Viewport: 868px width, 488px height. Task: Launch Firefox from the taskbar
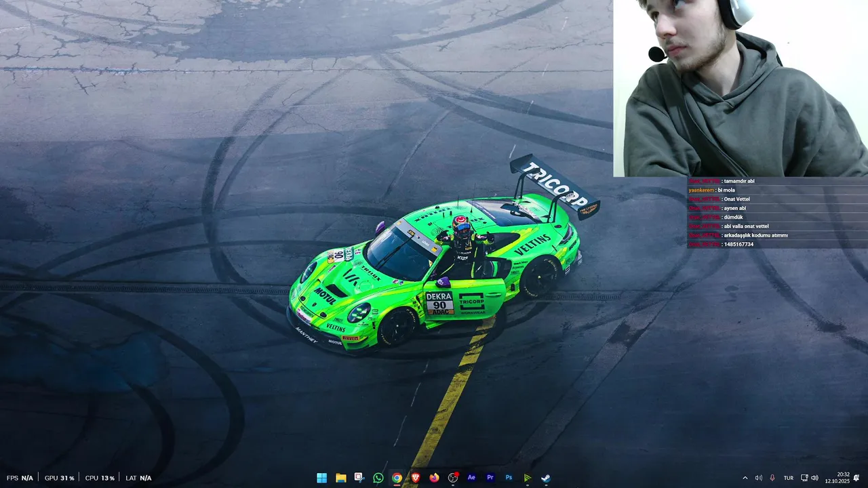pyautogui.click(x=434, y=478)
